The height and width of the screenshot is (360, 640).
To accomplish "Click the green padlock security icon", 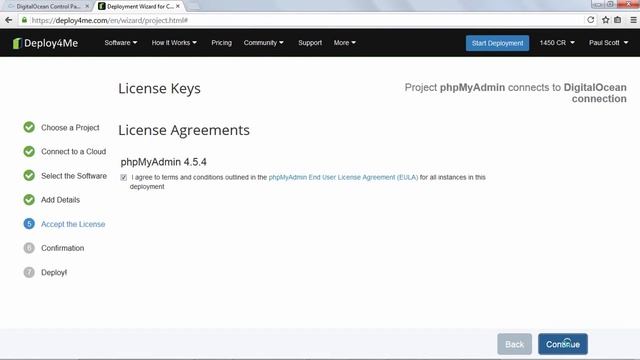I will click(24, 20).
